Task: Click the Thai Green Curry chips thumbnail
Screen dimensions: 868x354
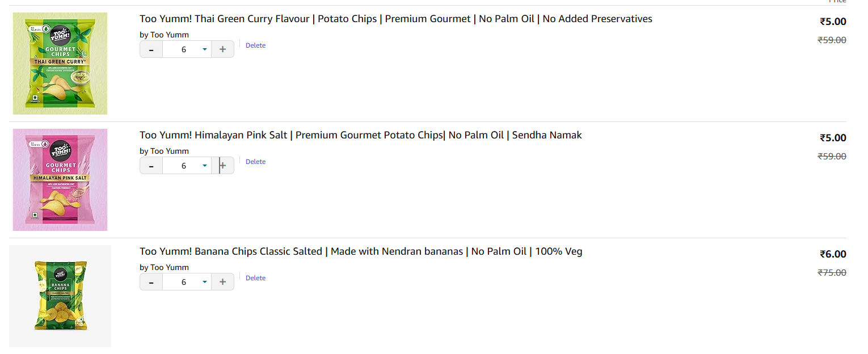Action: coord(60,64)
